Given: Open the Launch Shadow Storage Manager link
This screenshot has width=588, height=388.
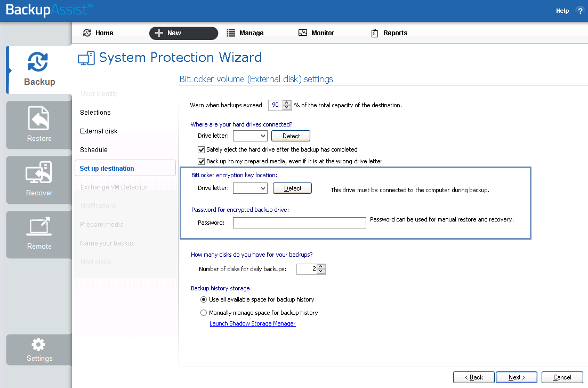Looking at the screenshot, I should point(252,323).
